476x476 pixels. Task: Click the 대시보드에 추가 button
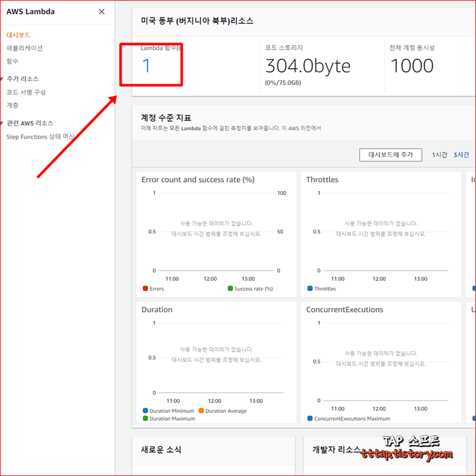pos(390,155)
